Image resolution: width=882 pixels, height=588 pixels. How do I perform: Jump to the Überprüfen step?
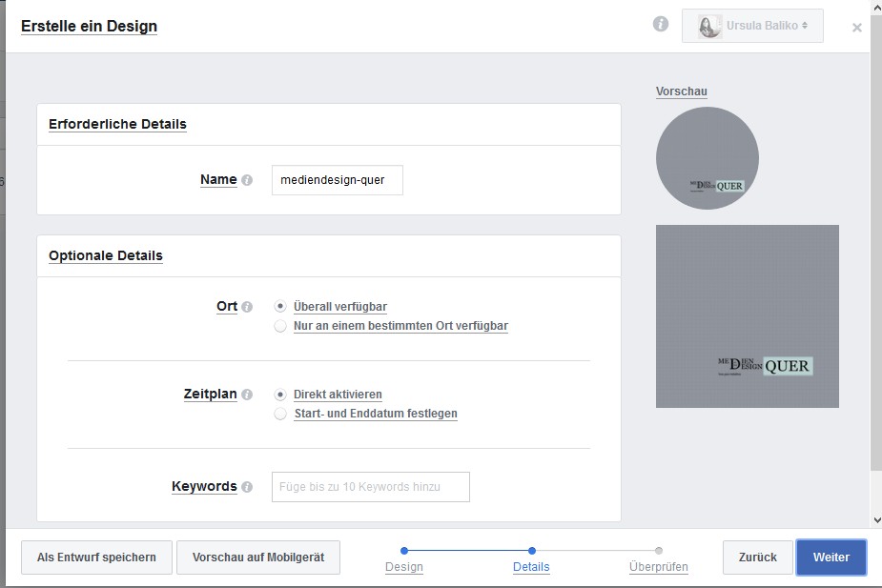coord(658,566)
